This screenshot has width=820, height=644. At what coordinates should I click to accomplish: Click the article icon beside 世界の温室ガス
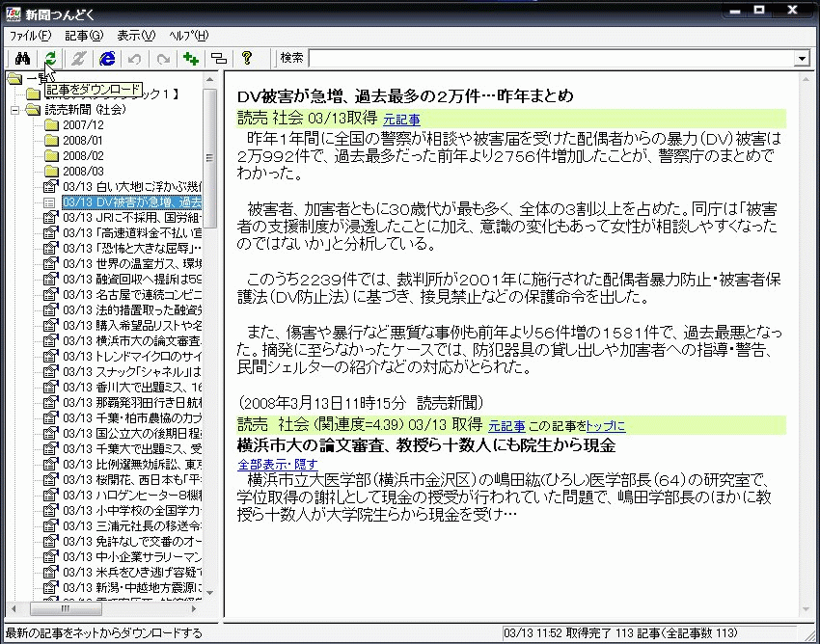click(51, 263)
